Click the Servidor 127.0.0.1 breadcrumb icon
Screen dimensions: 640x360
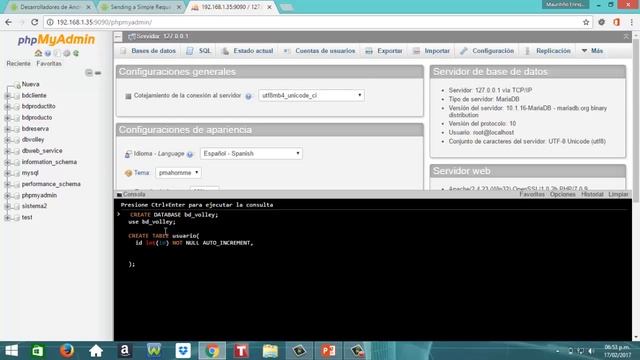(131, 36)
